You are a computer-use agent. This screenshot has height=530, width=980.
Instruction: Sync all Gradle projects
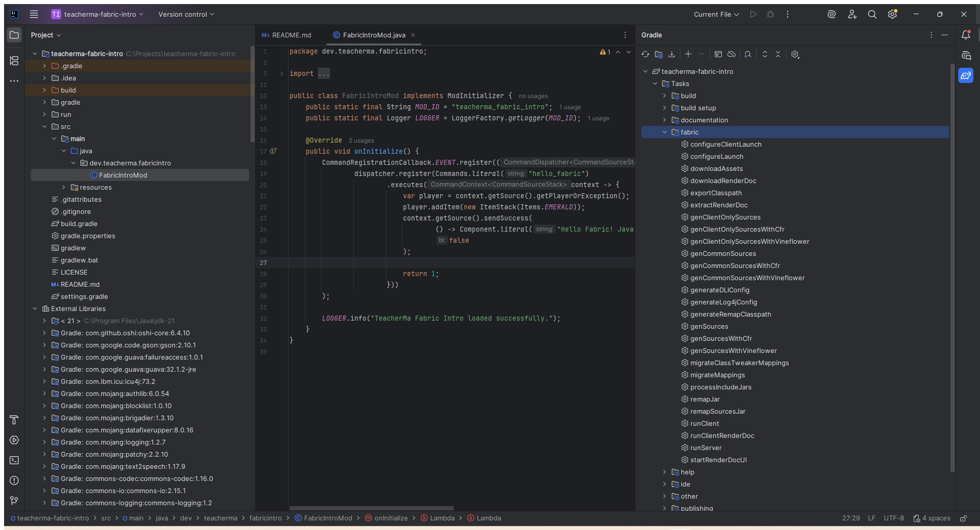tap(645, 54)
